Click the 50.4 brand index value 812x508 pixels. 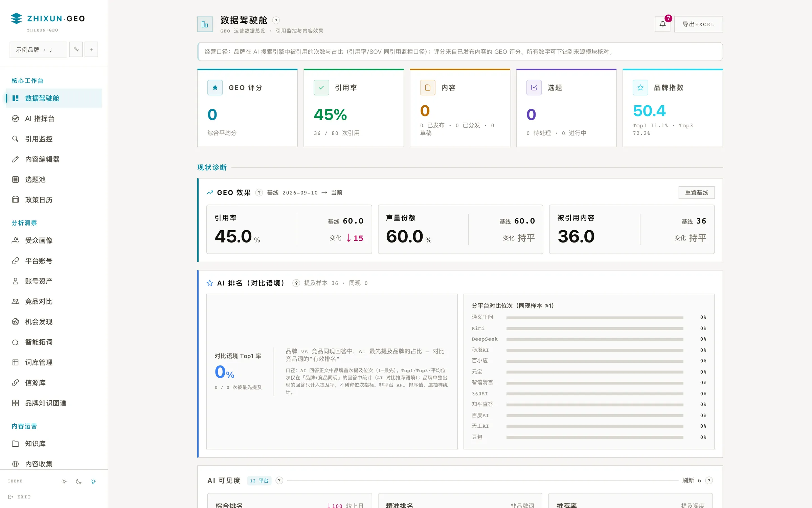click(649, 111)
